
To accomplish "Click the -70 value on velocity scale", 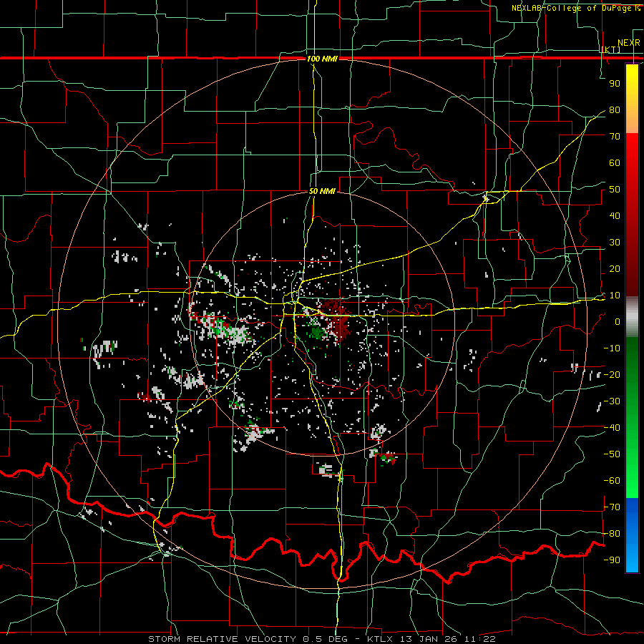I will [612, 507].
